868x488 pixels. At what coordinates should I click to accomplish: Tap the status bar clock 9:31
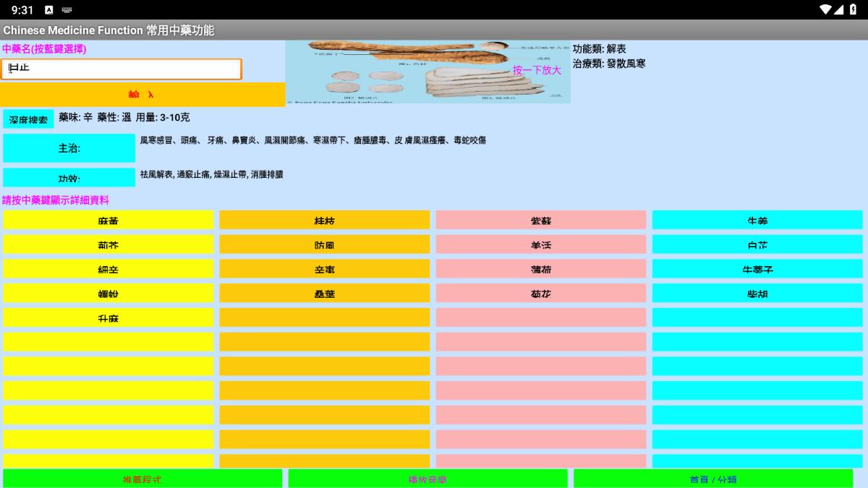(22, 10)
